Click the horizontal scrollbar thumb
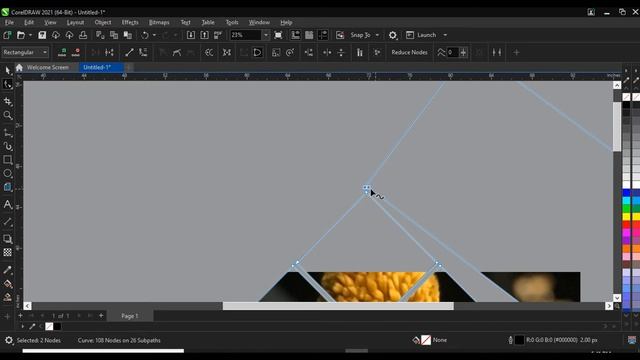The height and width of the screenshot is (360, 640). click(x=338, y=306)
